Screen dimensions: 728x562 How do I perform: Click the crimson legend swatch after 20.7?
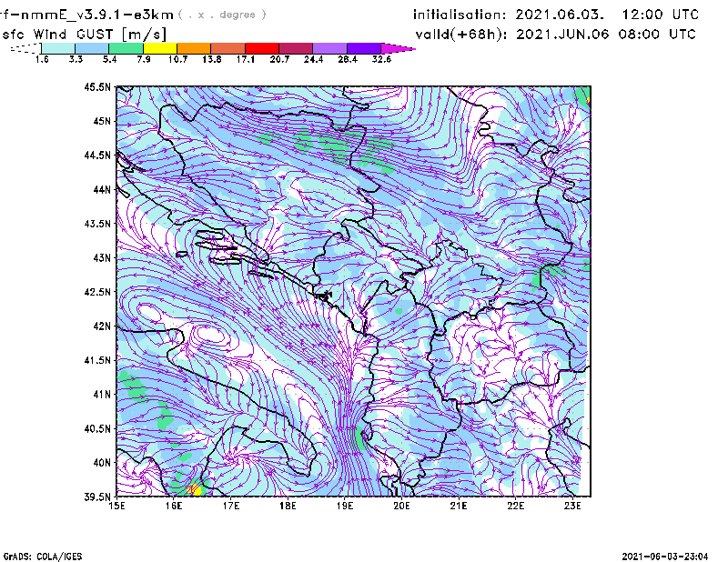(x=297, y=48)
